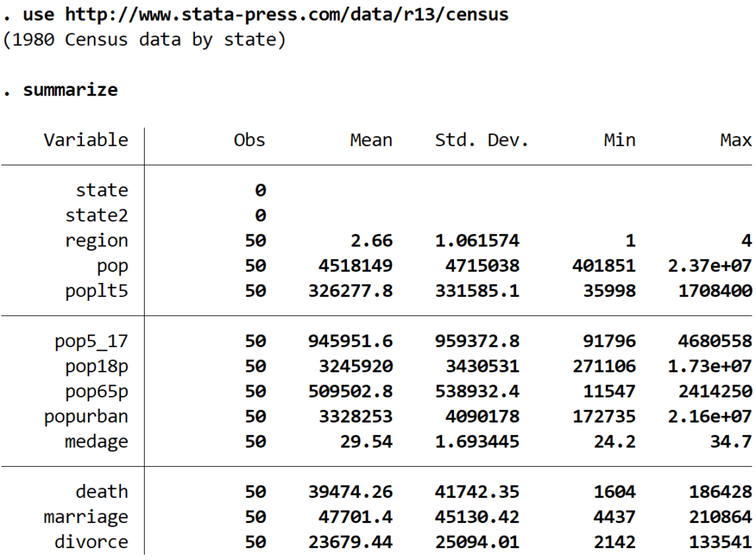Select the 'use http://www.stata-press.com/data/r13/census' command line
This screenshot has width=756, height=560.
tap(266, 15)
